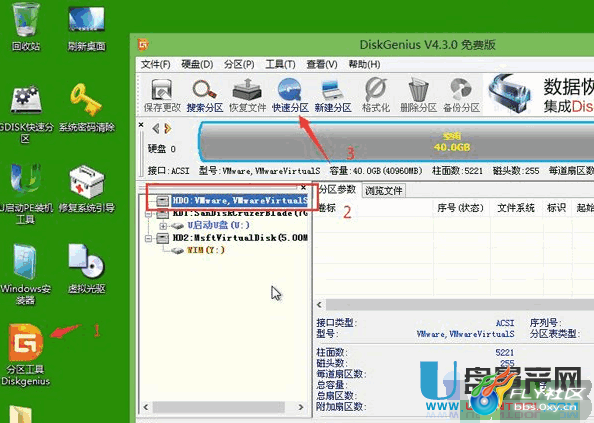This screenshot has width=594, height=423.
Task: Click the 新建分区 new partition icon
Action: (x=333, y=95)
